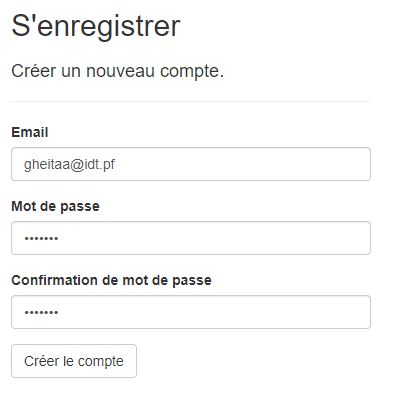The image size is (396, 397).
Task: Select the Confirmation de mot de passe field
Action: pyautogui.click(x=191, y=312)
